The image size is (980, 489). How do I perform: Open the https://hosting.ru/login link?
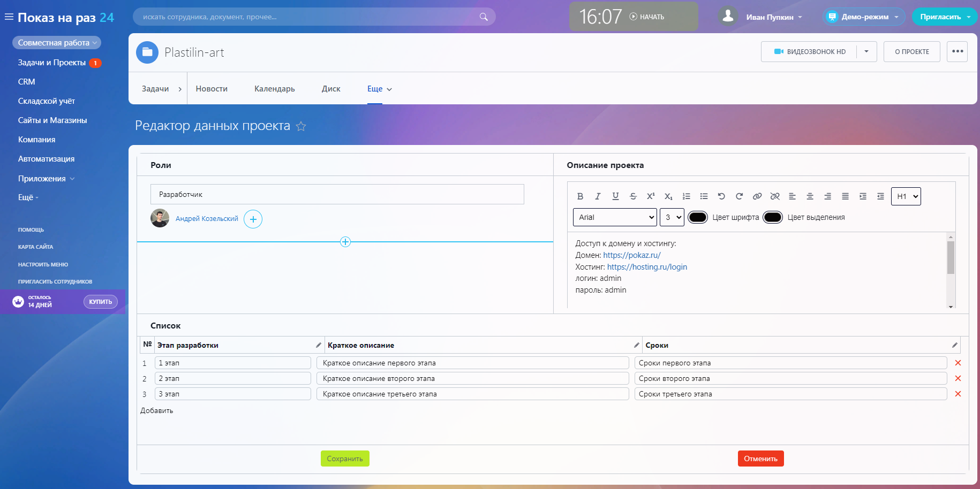point(647,267)
